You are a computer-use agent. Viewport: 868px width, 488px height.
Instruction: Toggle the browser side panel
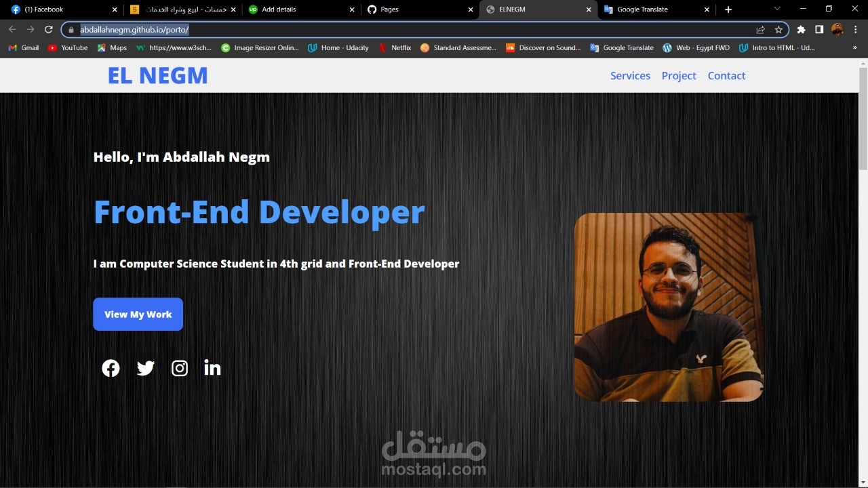[819, 30]
